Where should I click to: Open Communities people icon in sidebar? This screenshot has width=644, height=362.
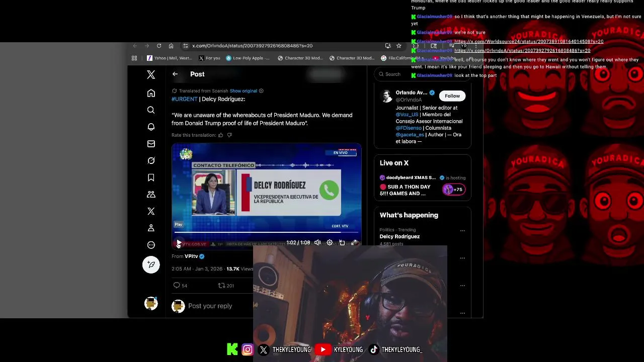coord(151,194)
